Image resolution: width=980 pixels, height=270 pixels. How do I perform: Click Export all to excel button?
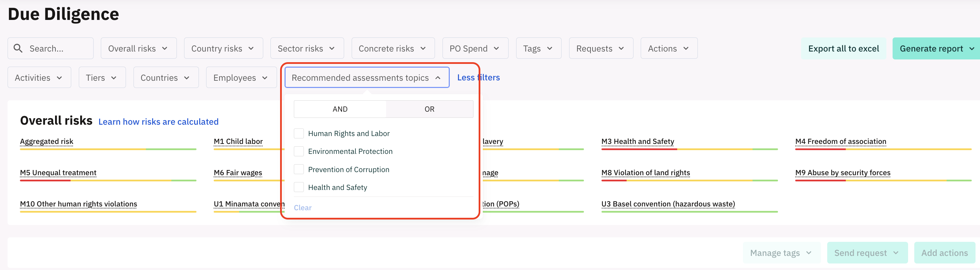pos(843,48)
